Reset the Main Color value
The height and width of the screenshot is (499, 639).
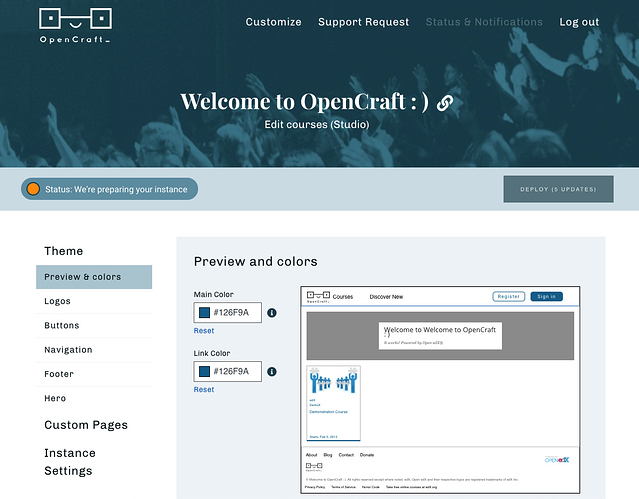[x=204, y=331]
